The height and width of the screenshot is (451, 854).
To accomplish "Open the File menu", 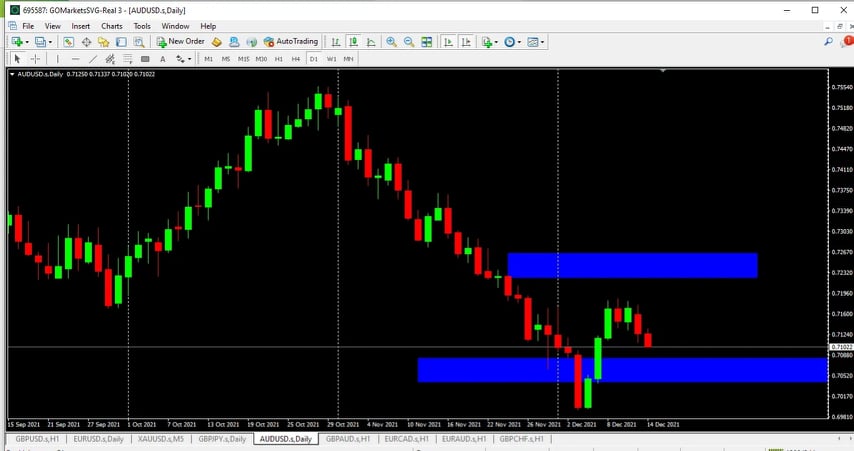I will (x=28, y=26).
